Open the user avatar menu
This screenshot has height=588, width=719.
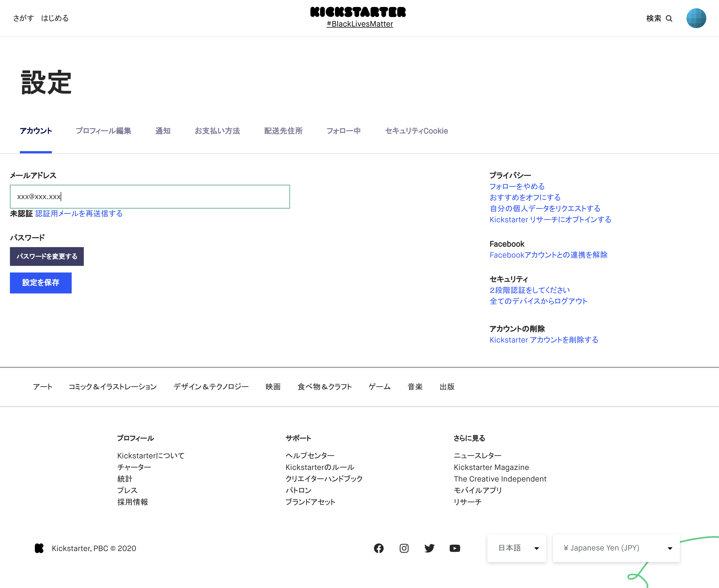696,18
